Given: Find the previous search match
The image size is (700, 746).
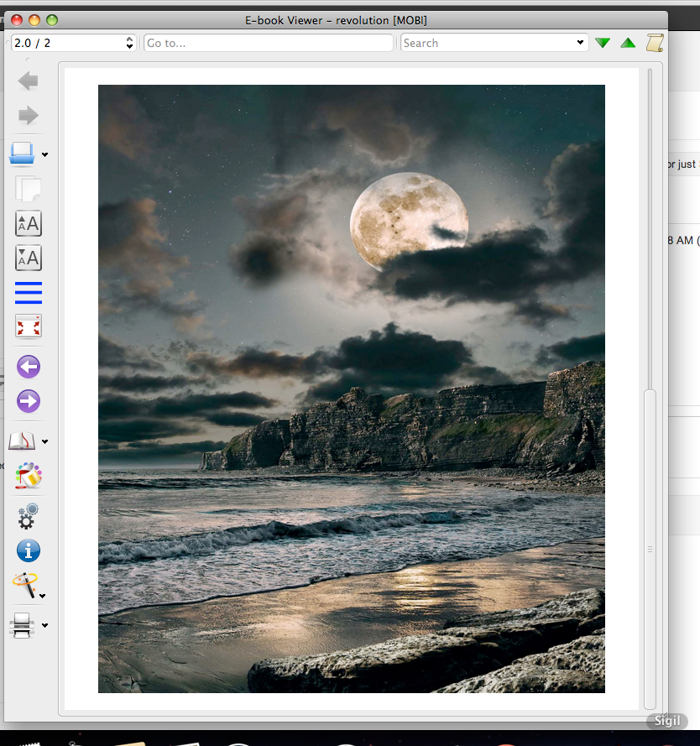Looking at the screenshot, I should point(628,43).
